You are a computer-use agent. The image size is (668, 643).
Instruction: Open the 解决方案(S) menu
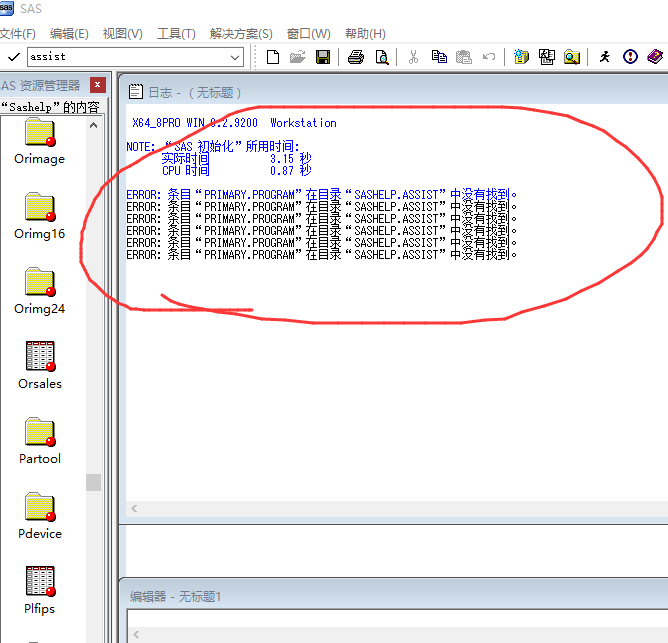click(241, 34)
